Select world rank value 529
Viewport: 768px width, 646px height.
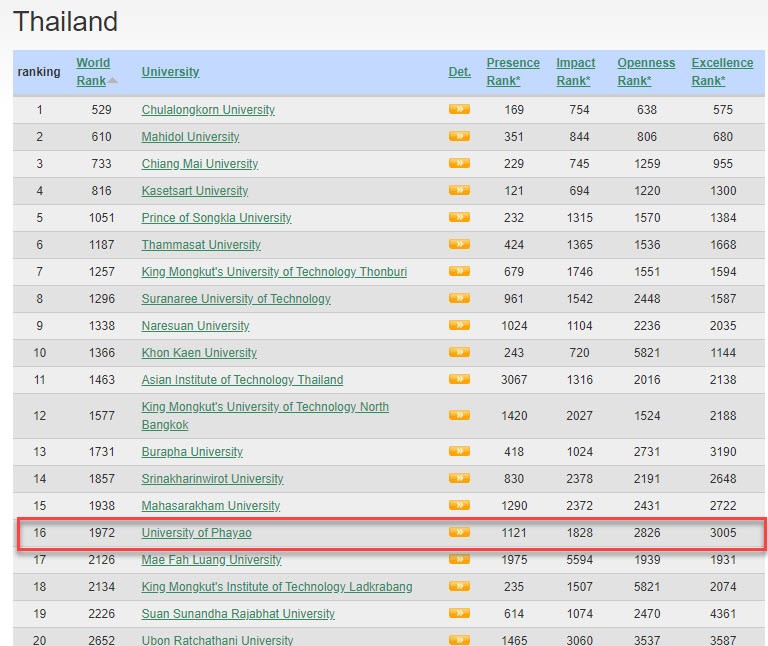point(101,110)
